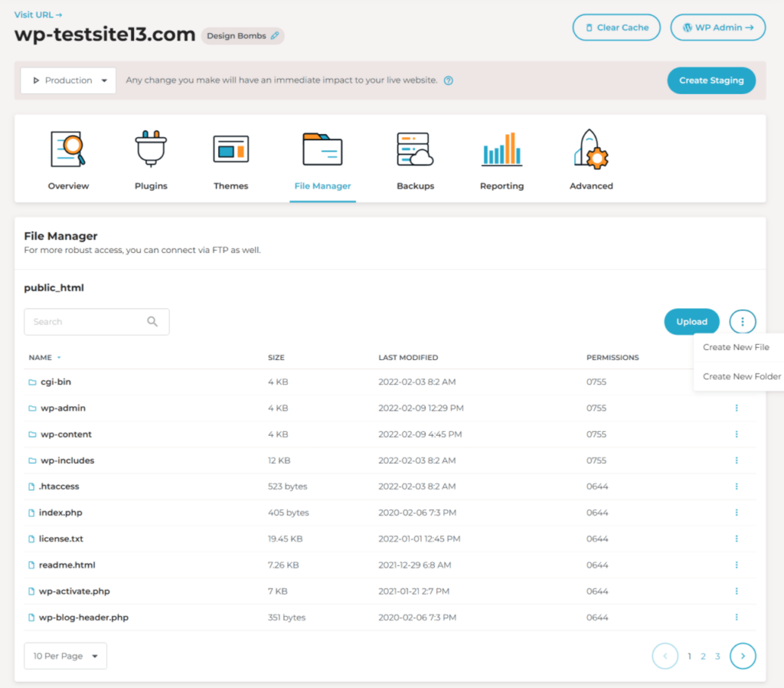Change the 10 Per Page dropdown
This screenshot has width=784, height=688.
[66, 656]
